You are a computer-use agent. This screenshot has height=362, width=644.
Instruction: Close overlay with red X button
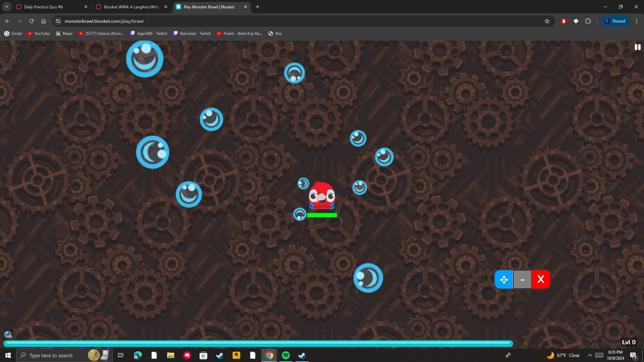click(541, 279)
